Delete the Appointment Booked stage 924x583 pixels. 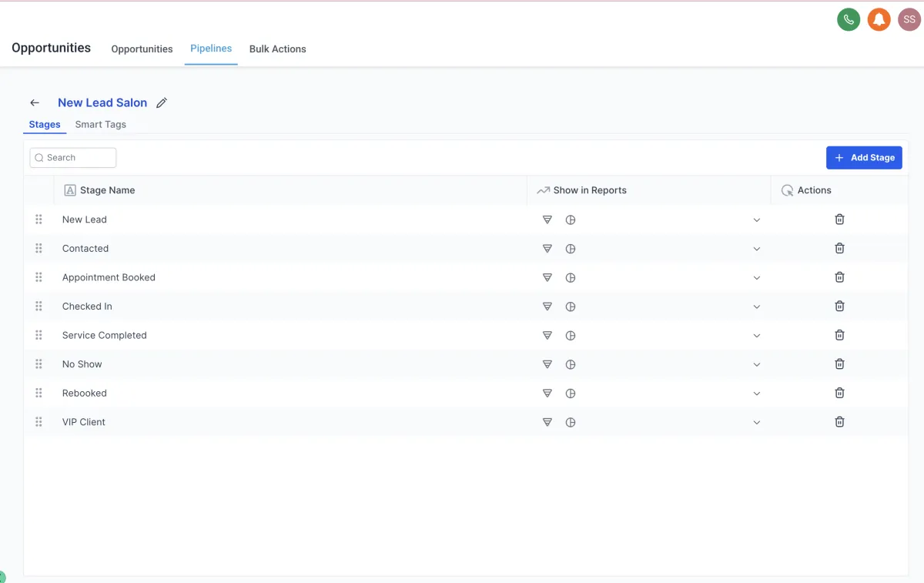839,277
